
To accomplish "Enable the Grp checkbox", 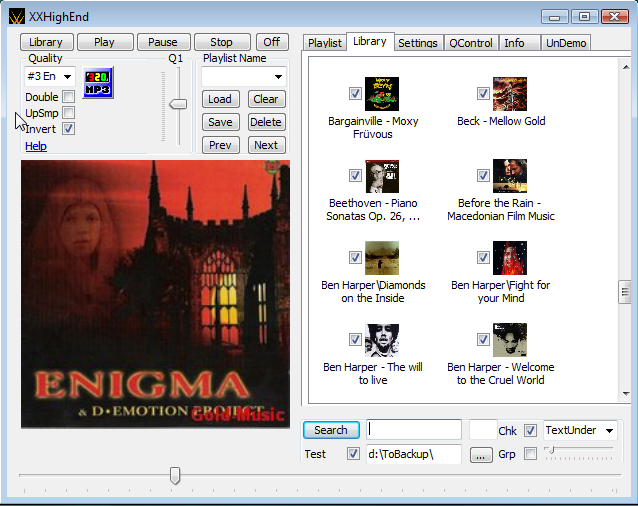I will pyautogui.click(x=530, y=454).
